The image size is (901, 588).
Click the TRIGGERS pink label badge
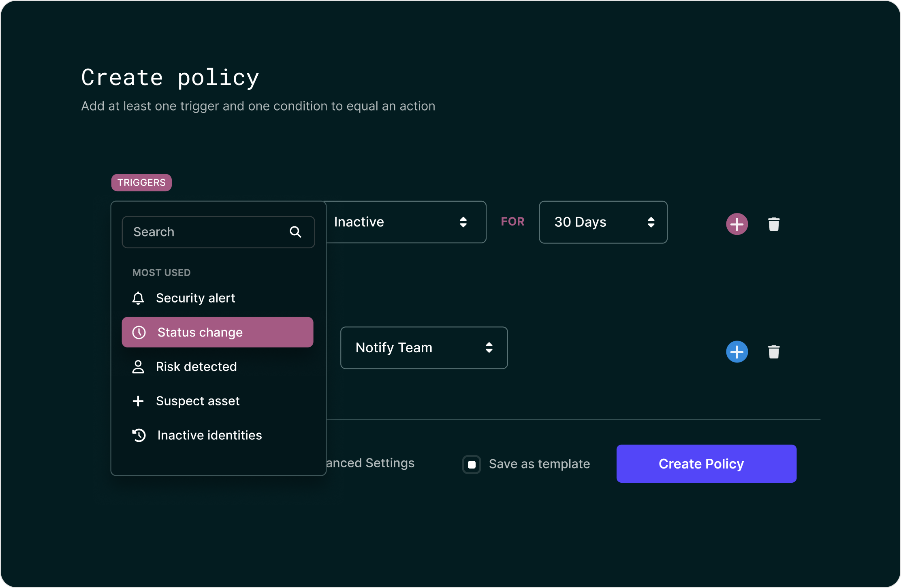141,183
